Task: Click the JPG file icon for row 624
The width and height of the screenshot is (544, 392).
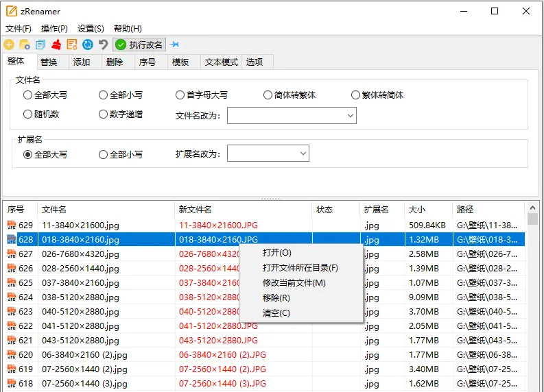Action: [x=12, y=297]
